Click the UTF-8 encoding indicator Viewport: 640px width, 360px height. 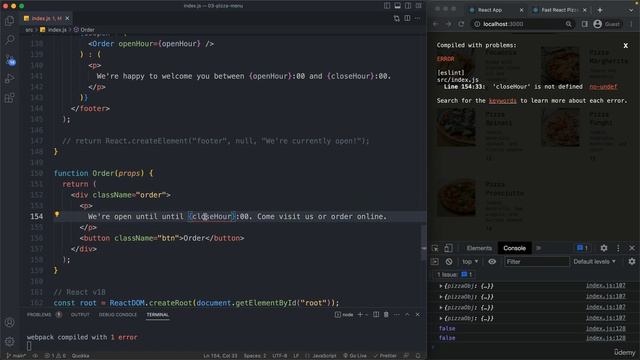tap(280, 356)
